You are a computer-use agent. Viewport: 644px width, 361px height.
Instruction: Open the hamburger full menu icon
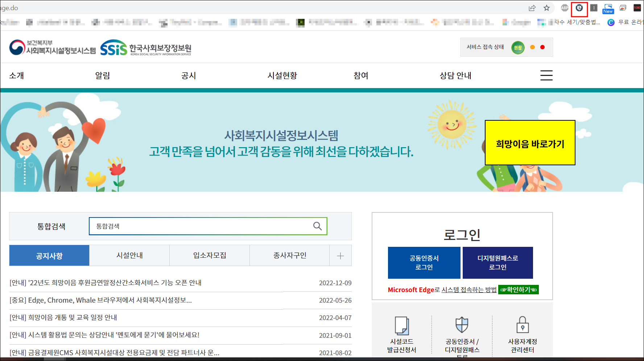(546, 75)
